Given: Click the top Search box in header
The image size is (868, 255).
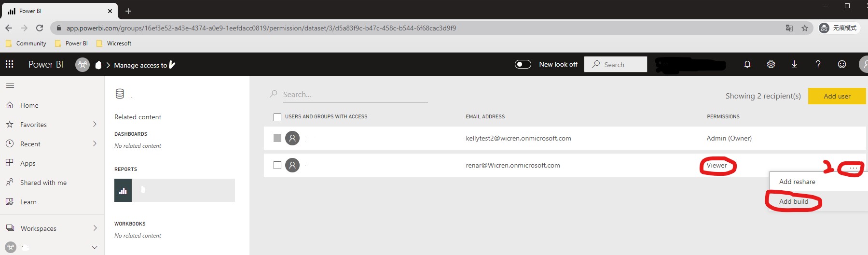Looking at the screenshot, I should point(616,64).
